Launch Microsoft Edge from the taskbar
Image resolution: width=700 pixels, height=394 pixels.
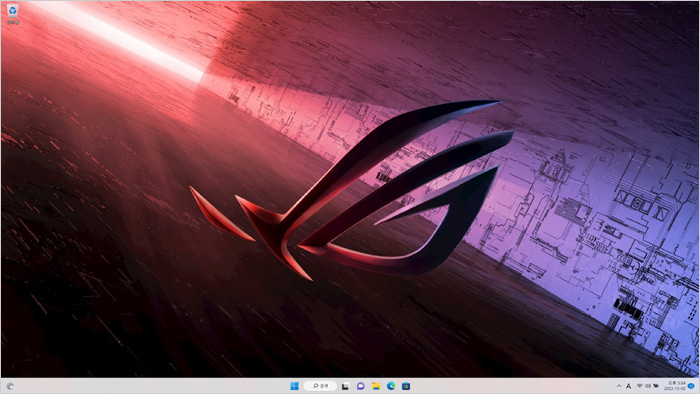pos(391,386)
